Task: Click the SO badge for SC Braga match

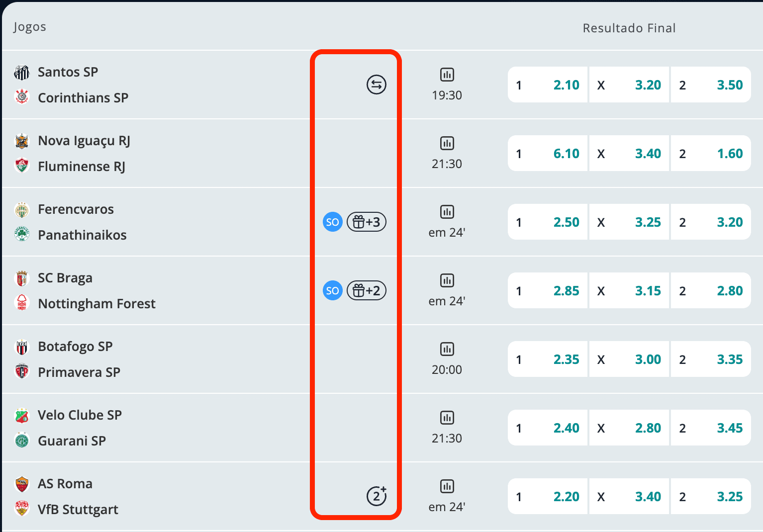Action: [333, 290]
